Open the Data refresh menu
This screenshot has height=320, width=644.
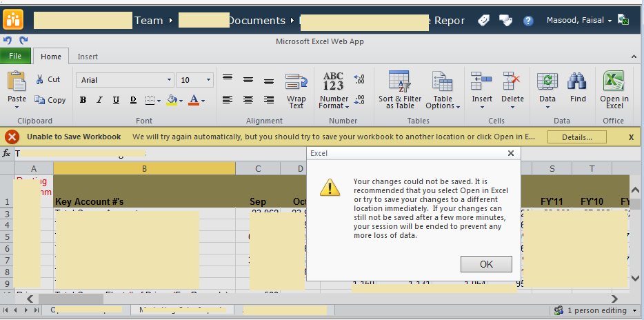(547, 90)
